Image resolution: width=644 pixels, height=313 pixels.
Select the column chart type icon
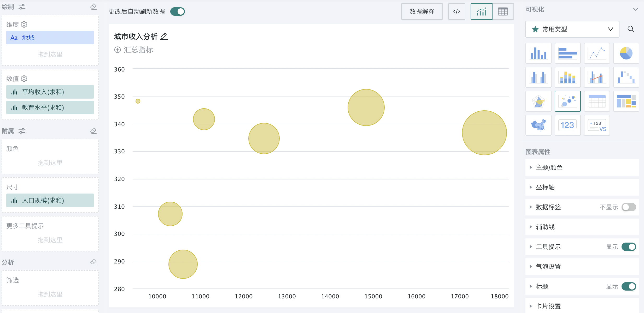tap(538, 53)
